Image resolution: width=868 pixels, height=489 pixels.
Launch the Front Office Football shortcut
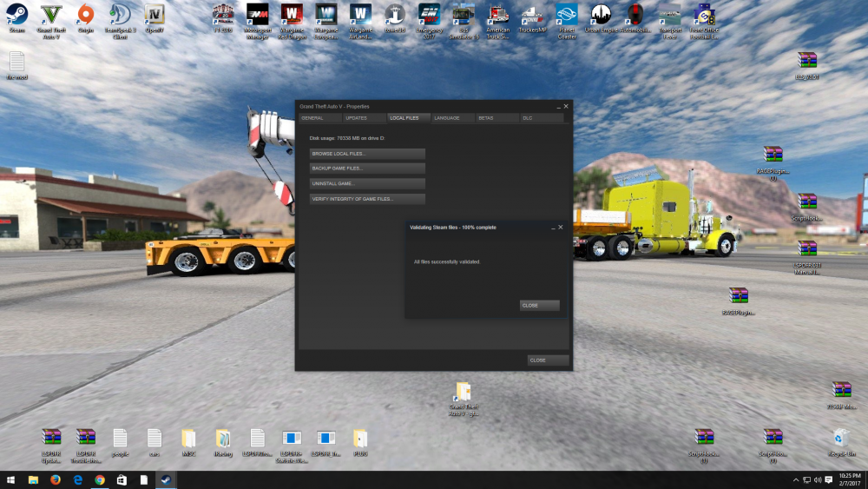704,21
